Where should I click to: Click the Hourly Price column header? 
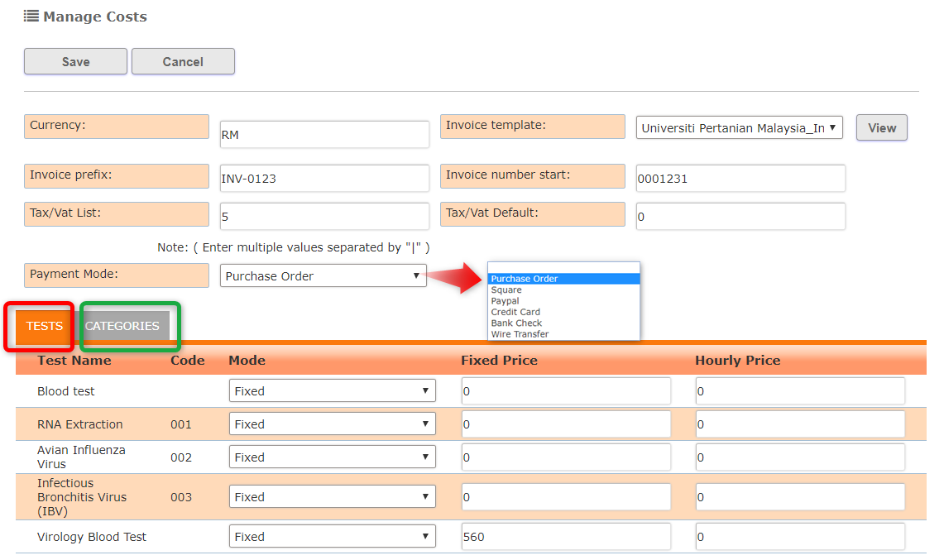click(x=737, y=360)
